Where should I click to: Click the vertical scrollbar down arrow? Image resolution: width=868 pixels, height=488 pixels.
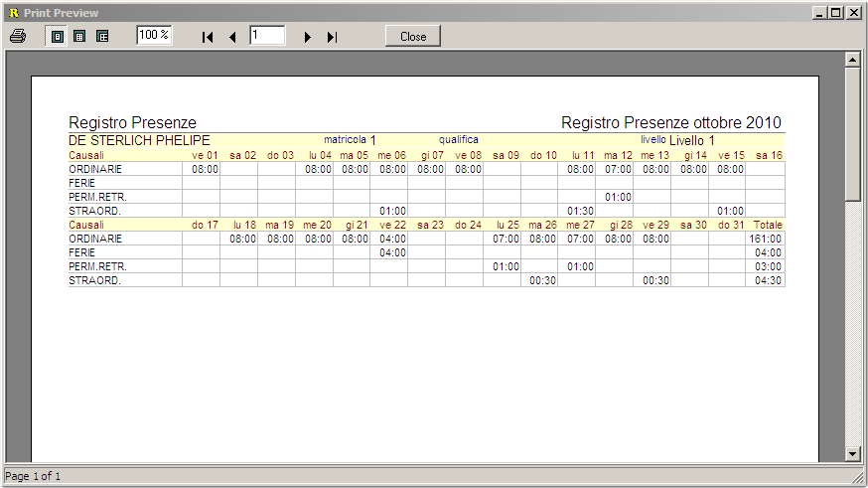(x=852, y=454)
